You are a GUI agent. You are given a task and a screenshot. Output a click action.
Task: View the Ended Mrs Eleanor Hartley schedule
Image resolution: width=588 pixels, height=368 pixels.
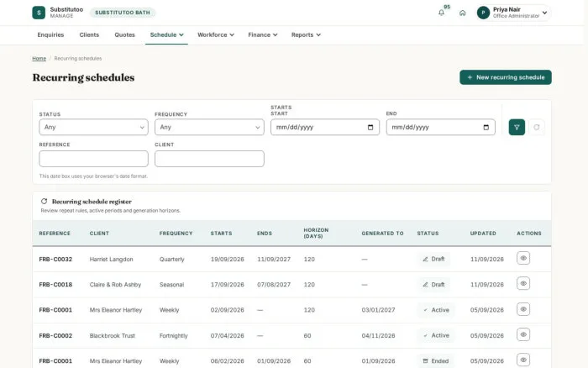(x=523, y=360)
